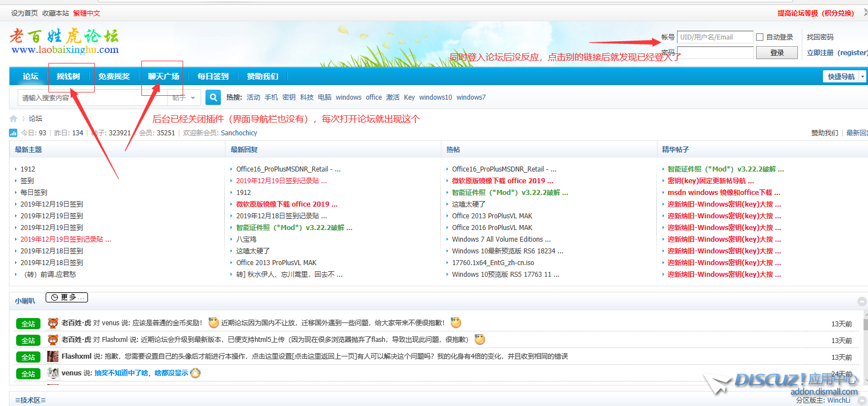This screenshot has height=406, width=868.
Task: Click 提高论坛等级(积分兑换) link
Action: click(x=816, y=13)
